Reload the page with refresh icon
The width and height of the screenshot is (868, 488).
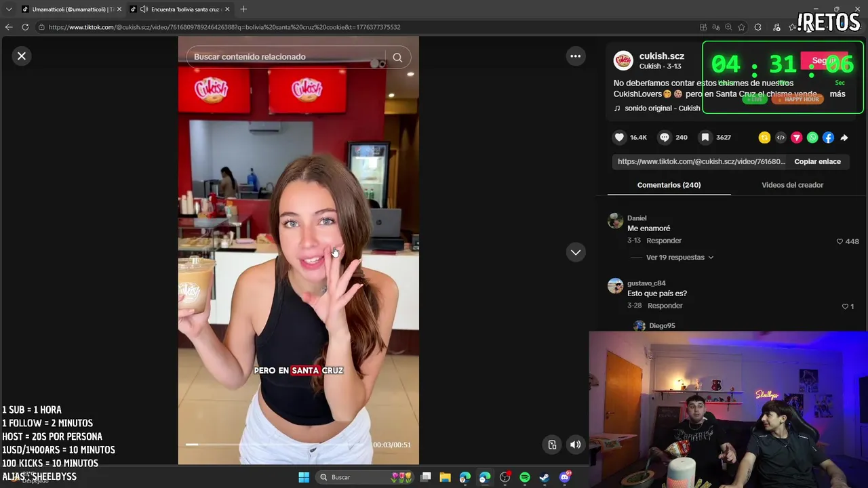[25, 27]
